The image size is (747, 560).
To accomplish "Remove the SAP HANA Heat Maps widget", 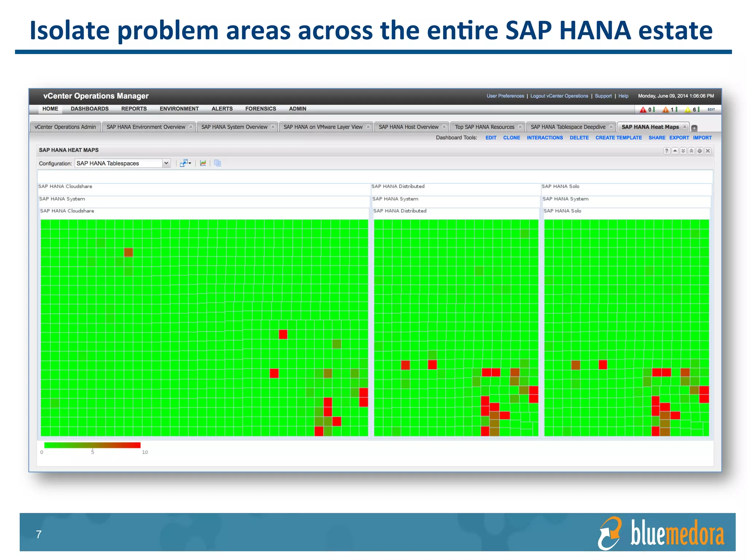I will coord(708,151).
